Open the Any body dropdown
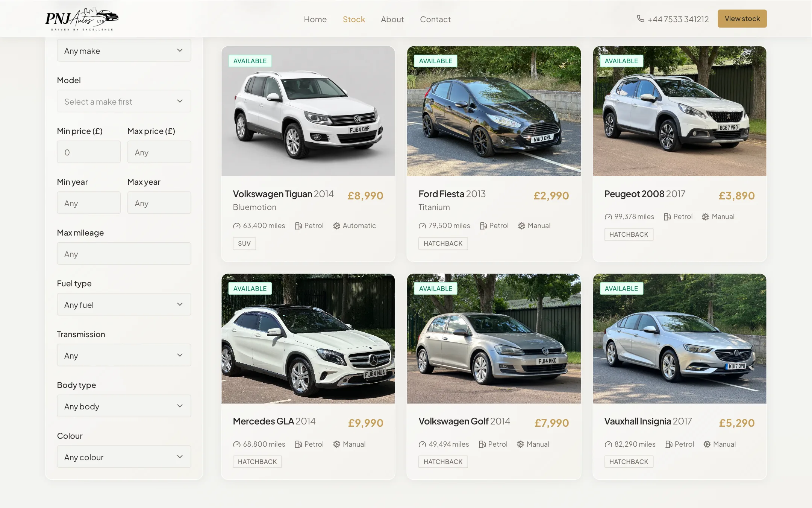Screen dimensions: 812x508 pos(124,406)
